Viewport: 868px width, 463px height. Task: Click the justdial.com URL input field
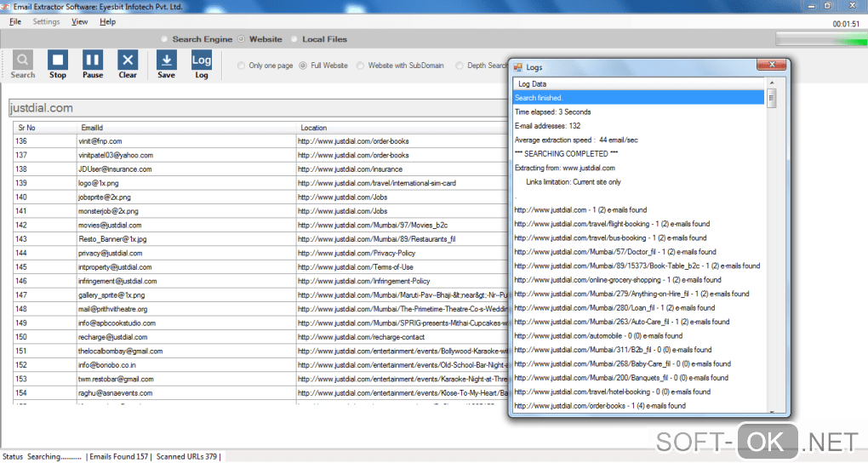(258, 108)
